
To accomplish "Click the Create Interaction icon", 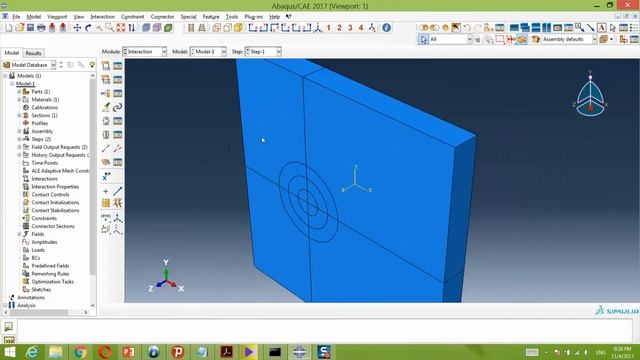I will (x=106, y=66).
